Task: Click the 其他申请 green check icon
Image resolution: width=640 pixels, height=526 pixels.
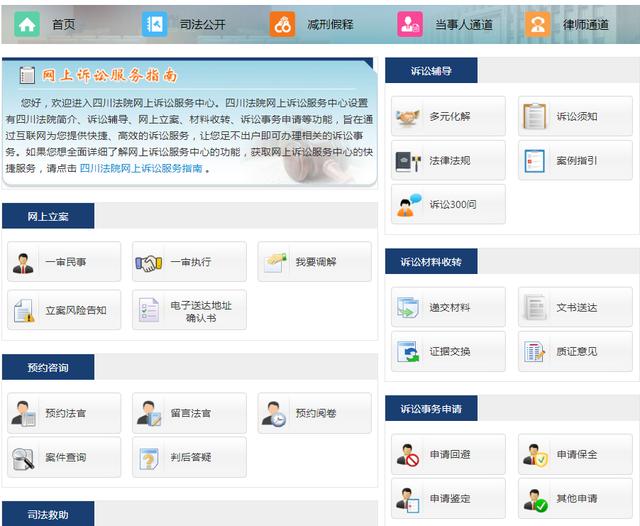Action: point(535,500)
